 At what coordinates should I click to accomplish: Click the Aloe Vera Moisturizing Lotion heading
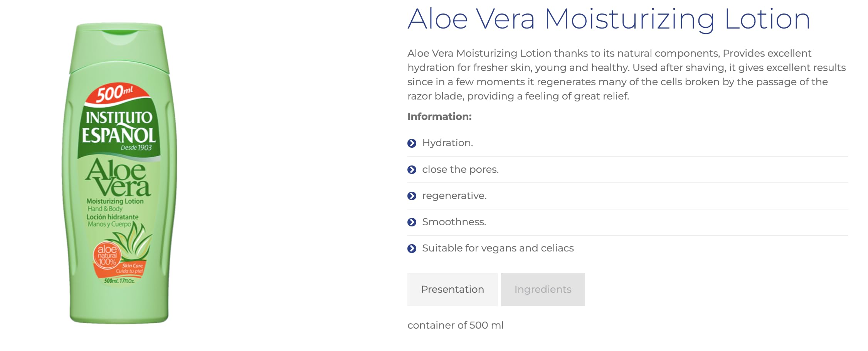click(609, 19)
